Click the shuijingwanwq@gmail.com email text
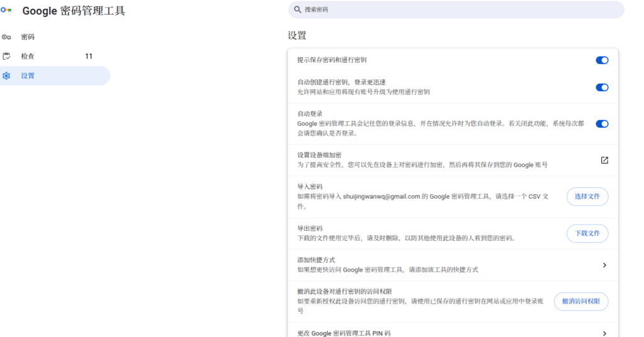The width and height of the screenshot is (644, 337). tap(382, 197)
